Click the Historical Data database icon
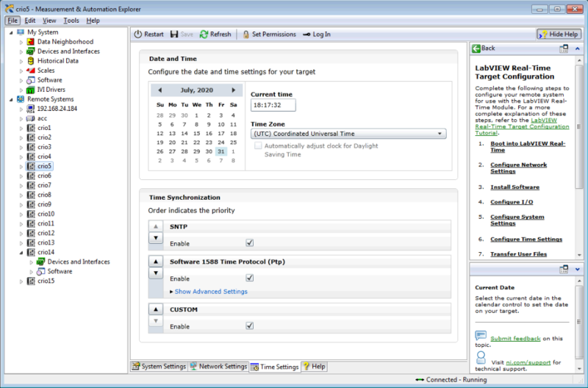 pyautogui.click(x=31, y=61)
